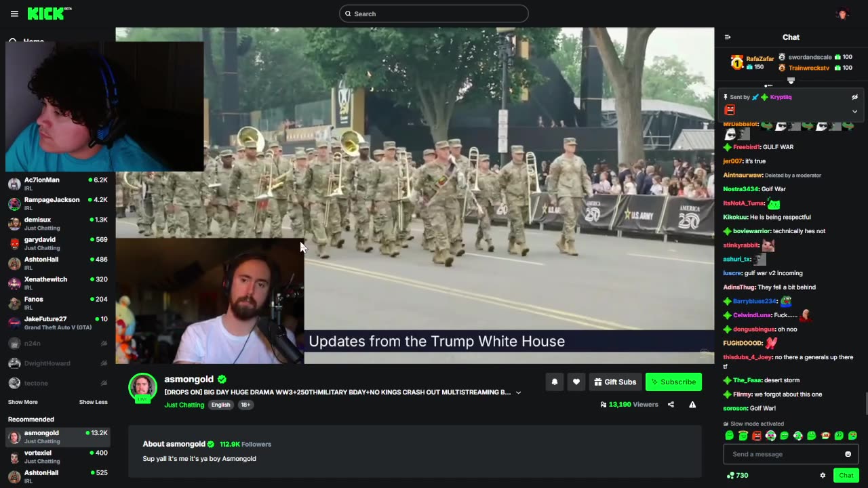Screen dimensions: 868x488
Task: Open the hamburger navigation menu
Action: (x=14, y=14)
